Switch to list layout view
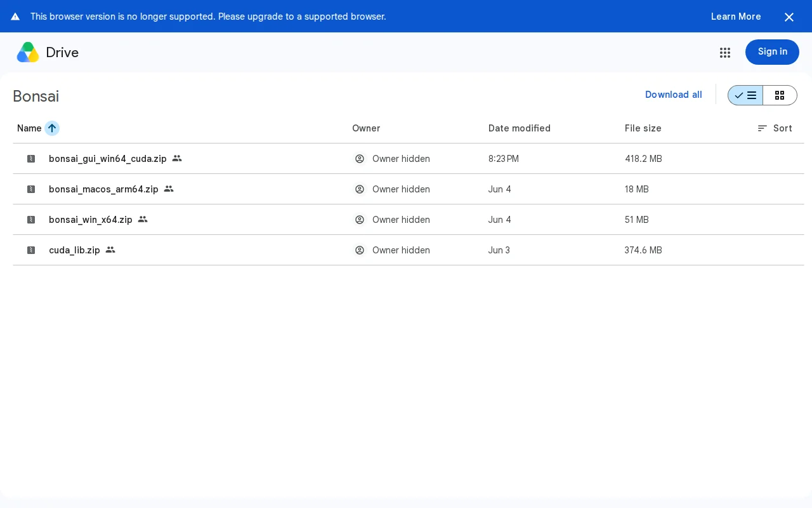The image size is (812, 508). pyautogui.click(x=745, y=95)
